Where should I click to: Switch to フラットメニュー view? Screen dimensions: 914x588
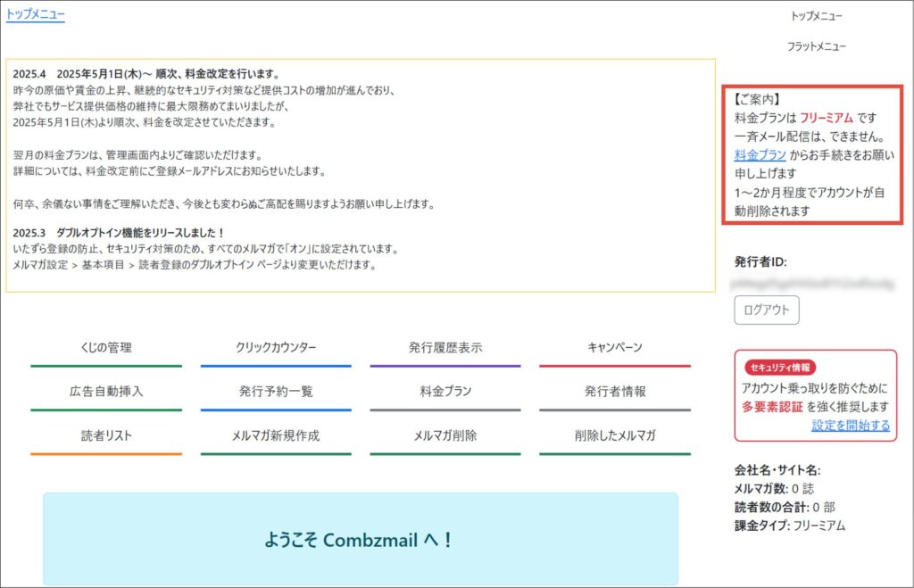click(816, 46)
